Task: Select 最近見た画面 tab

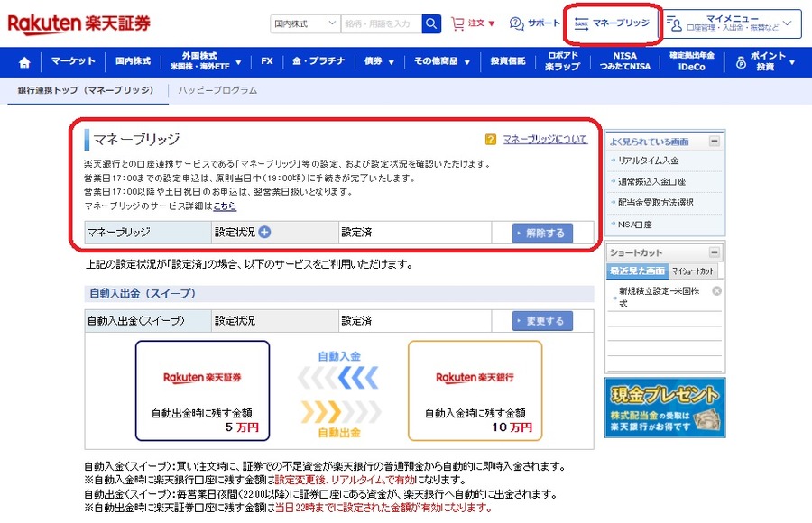Action: 637,271
